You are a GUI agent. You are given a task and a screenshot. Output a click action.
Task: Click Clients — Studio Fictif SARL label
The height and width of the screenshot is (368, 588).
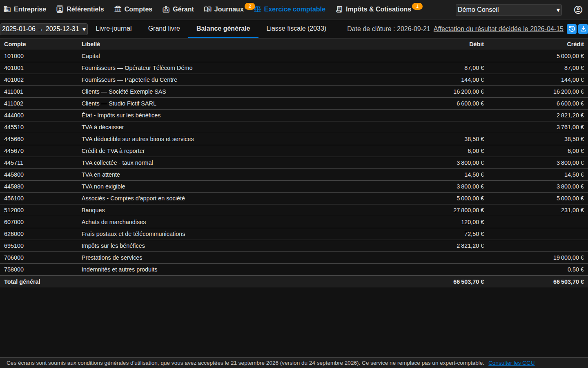[x=119, y=103]
